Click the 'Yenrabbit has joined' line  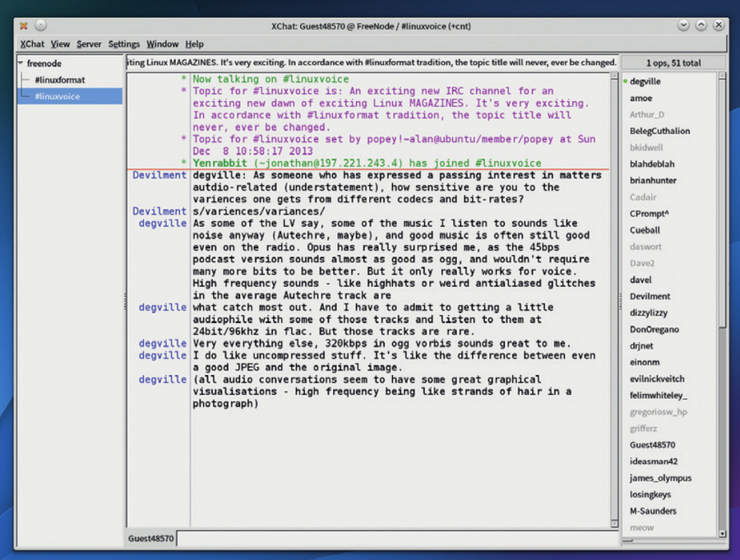(x=367, y=163)
